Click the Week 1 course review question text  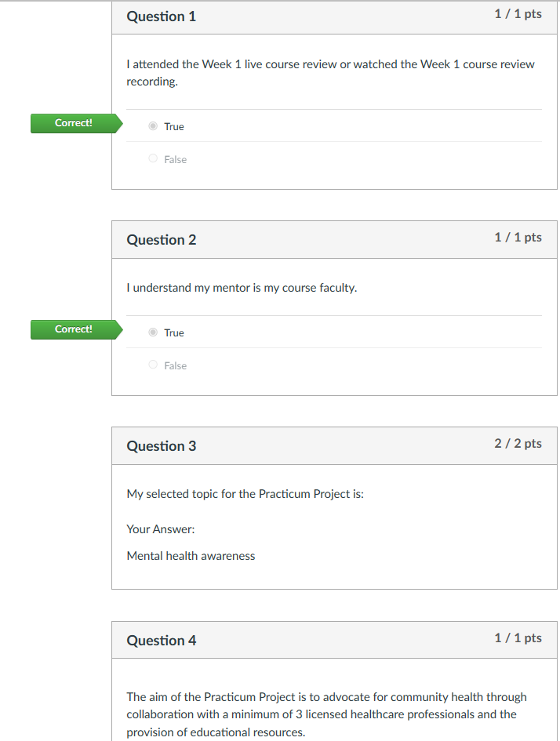point(330,72)
